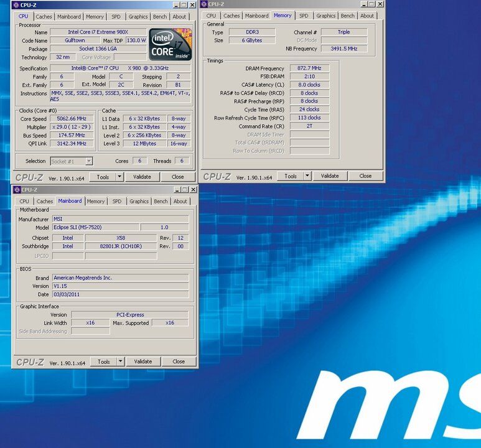Minimize the Memory tab window
The height and width of the screenshot is (448, 481).
point(364,4)
